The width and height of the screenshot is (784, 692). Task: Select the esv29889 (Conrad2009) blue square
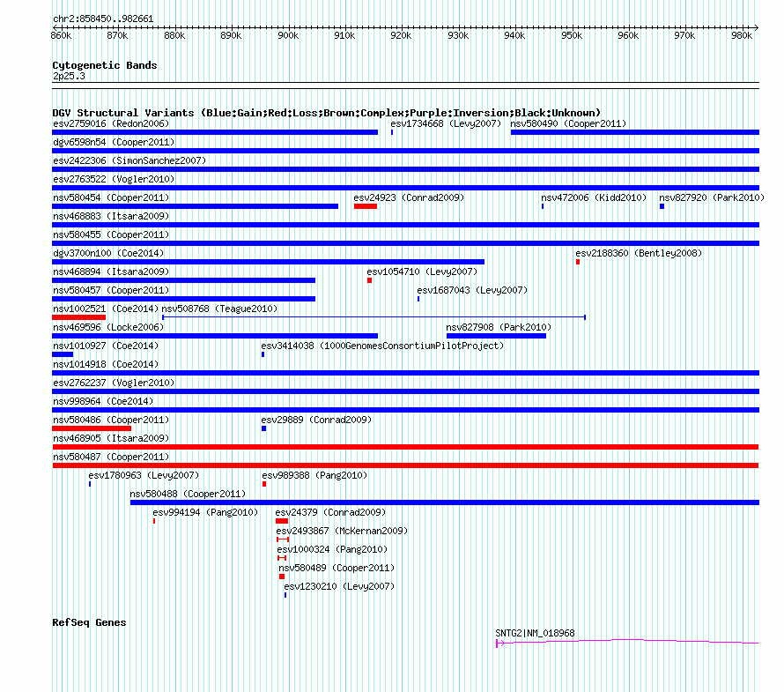coord(264,428)
